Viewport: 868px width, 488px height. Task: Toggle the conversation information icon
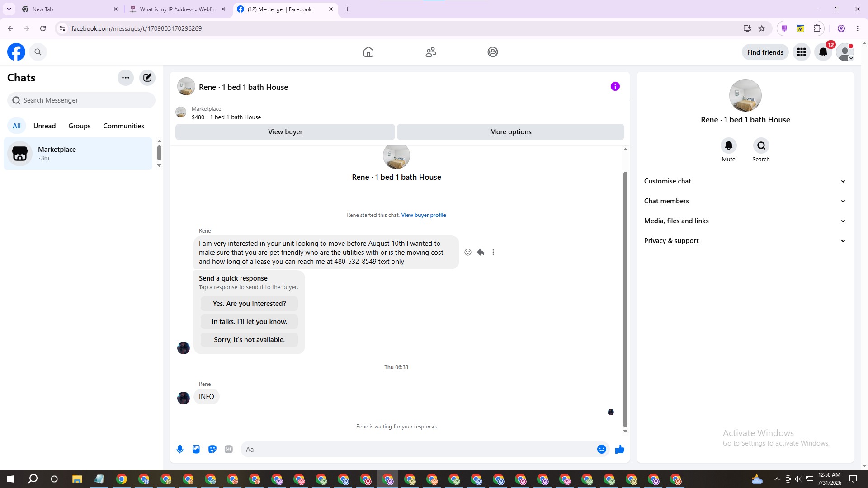click(x=615, y=86)
